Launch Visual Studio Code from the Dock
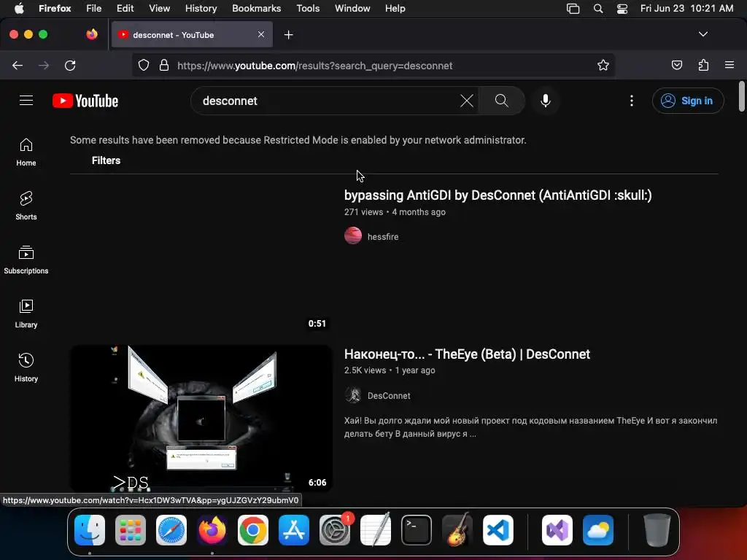Viewport: 747px width, 560px height. pyautogui.click(x=498, y=530)
